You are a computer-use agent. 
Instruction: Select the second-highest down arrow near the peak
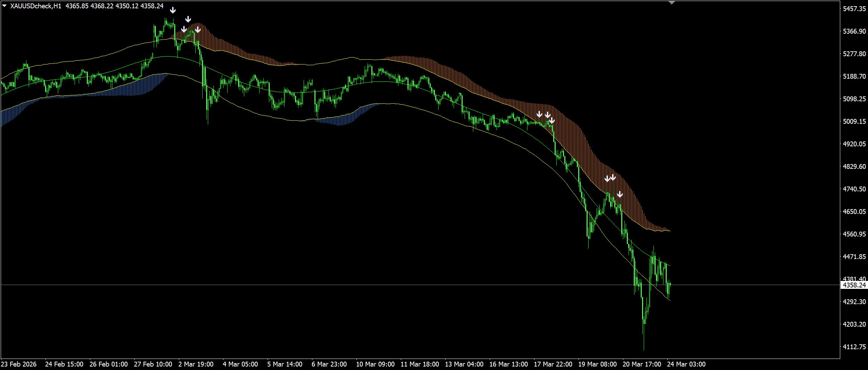[188, 19]
